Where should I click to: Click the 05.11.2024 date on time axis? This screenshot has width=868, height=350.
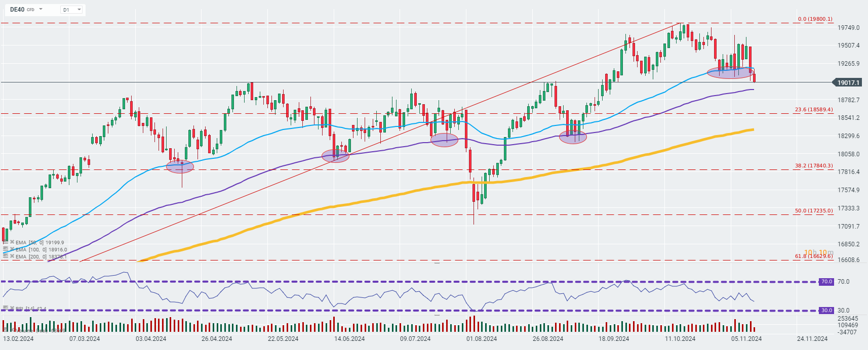click(746, 339)
